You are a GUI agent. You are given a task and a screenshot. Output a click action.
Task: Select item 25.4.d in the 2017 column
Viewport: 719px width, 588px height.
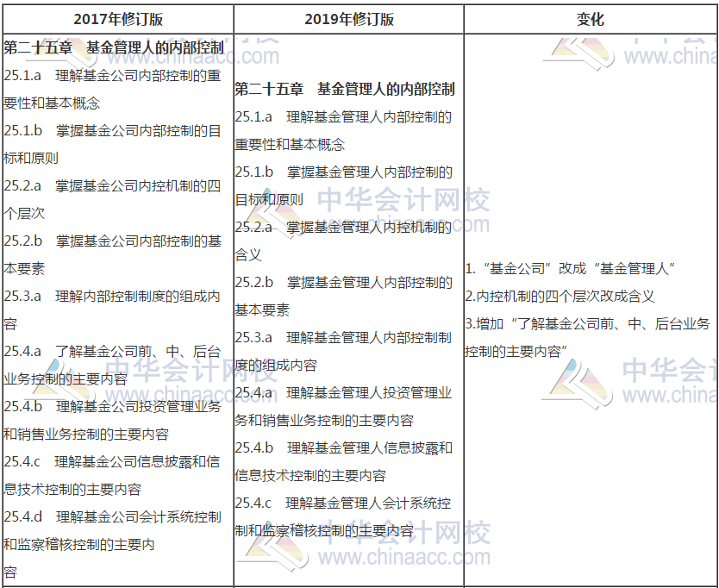point(112,530)
